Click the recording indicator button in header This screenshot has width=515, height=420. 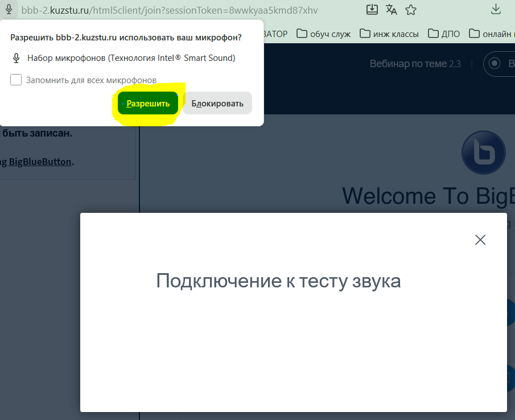[499, 64]
